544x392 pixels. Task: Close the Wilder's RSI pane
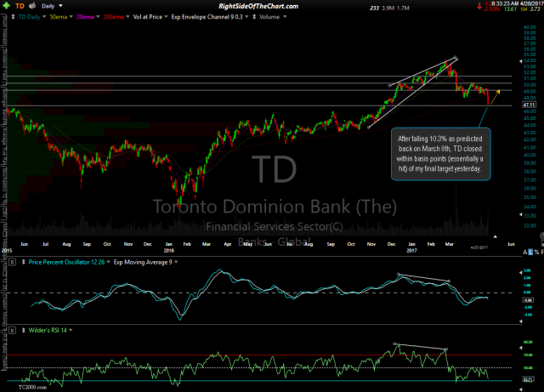12,330
